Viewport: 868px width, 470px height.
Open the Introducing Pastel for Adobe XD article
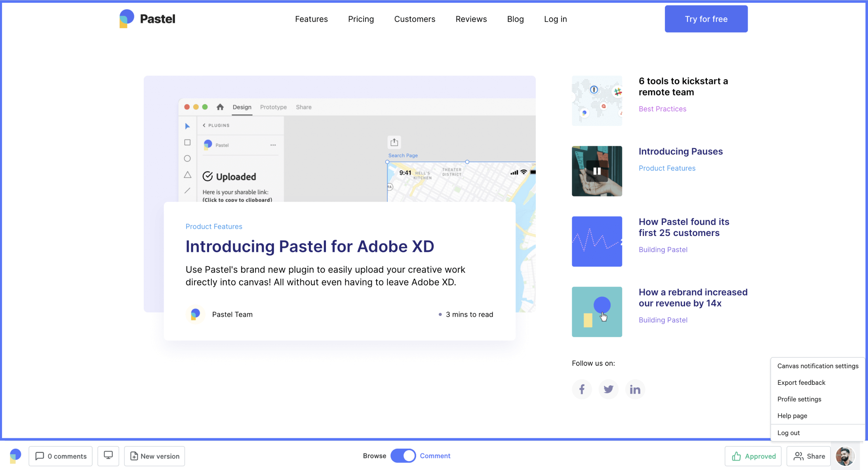pyautogui.click(x=310, y=246)
